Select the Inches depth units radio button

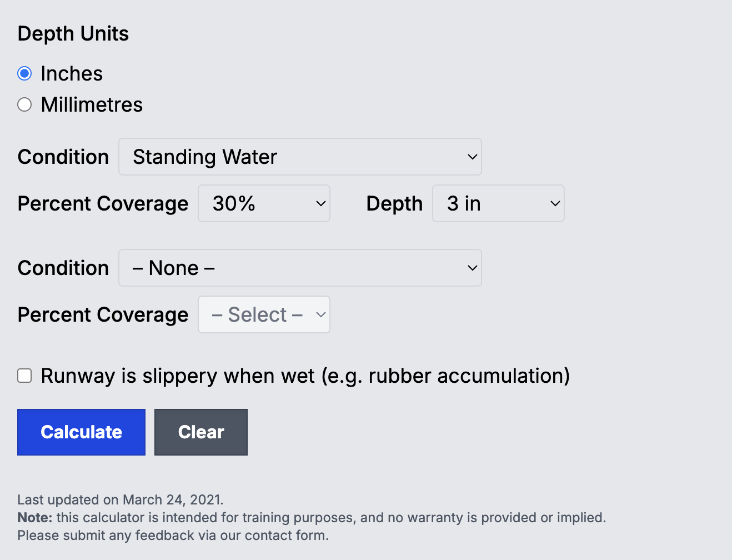[24, 73]
